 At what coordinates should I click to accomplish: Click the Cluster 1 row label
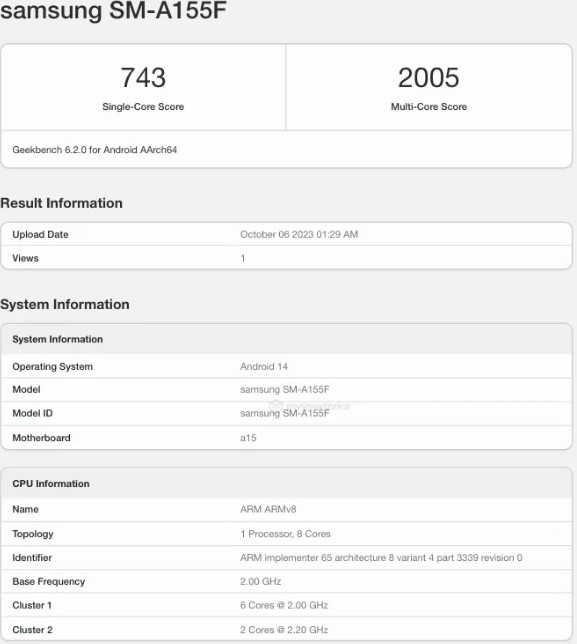point(32,605)
